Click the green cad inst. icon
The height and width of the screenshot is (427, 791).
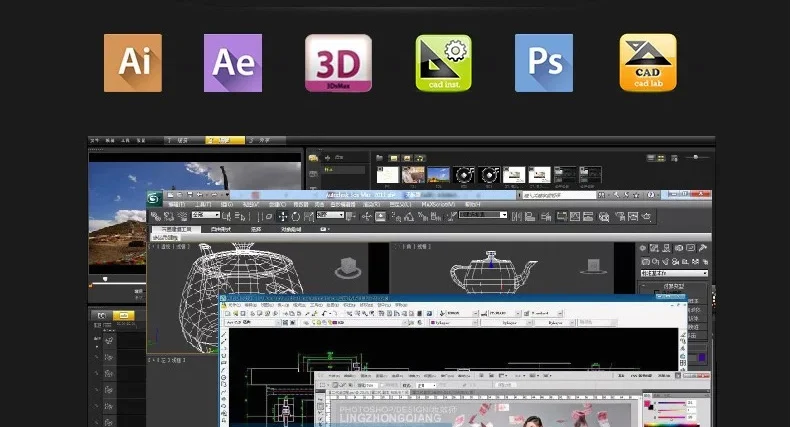coord(443,63)
